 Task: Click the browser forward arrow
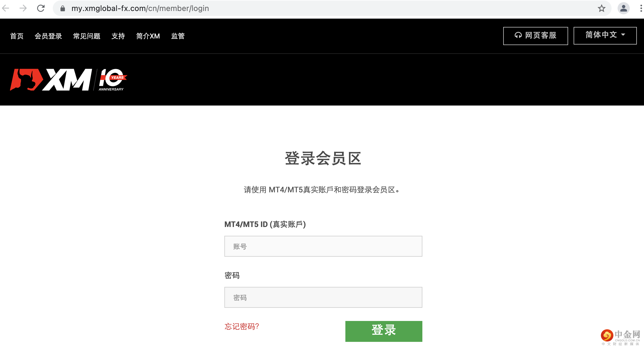23,9
